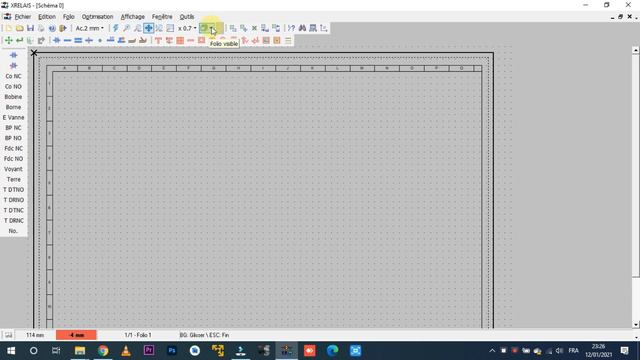Select the Voyant component
The image size is (640, 360).
(13, 169)
